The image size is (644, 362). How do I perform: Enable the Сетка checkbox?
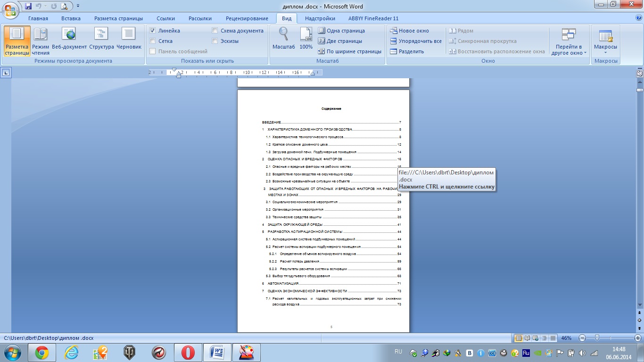[153, 41]
